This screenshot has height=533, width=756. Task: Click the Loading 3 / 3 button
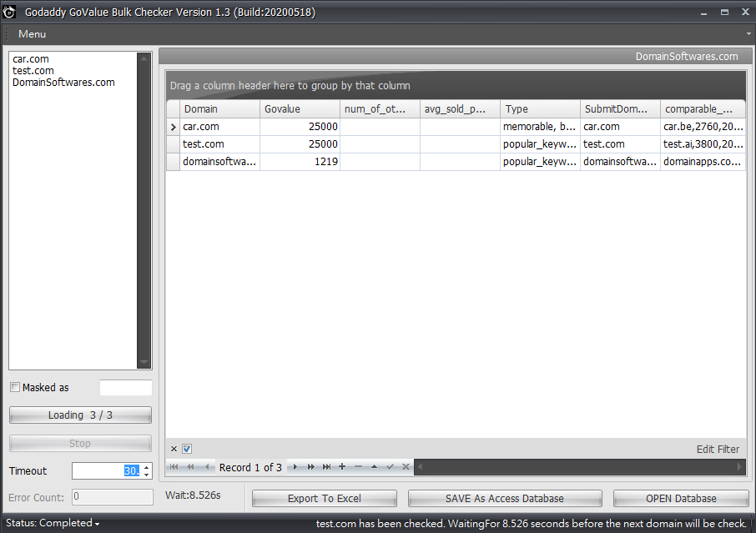pos(80,415)
